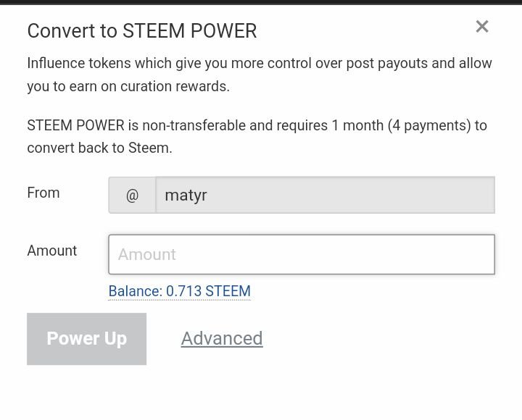Click the Influence tokens description line
Image resolution: width=522 pixels, height=420 pixels.
point(260,63)
